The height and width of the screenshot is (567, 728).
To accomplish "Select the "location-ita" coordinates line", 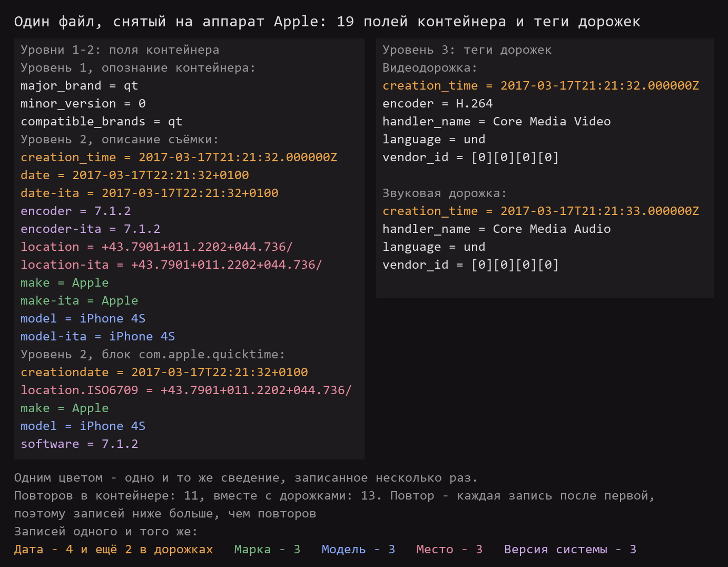I will coord(171,265).
